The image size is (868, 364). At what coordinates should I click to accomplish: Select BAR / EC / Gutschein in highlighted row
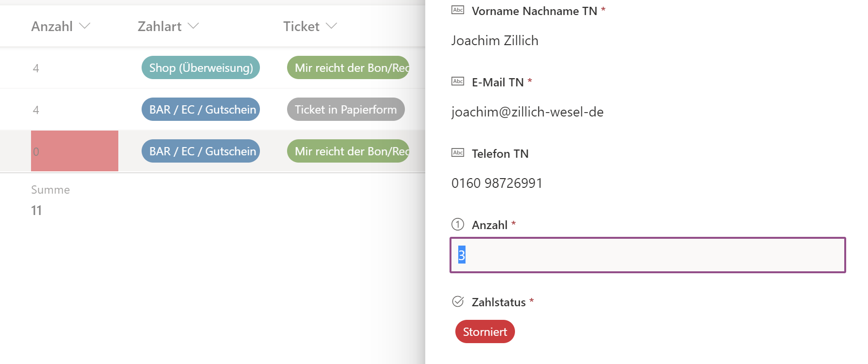tap(201, 151)
